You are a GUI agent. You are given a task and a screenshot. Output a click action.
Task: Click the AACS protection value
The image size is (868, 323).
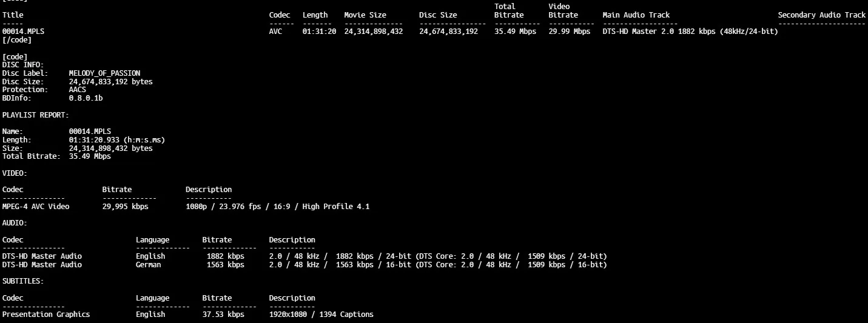coord(78,90)
